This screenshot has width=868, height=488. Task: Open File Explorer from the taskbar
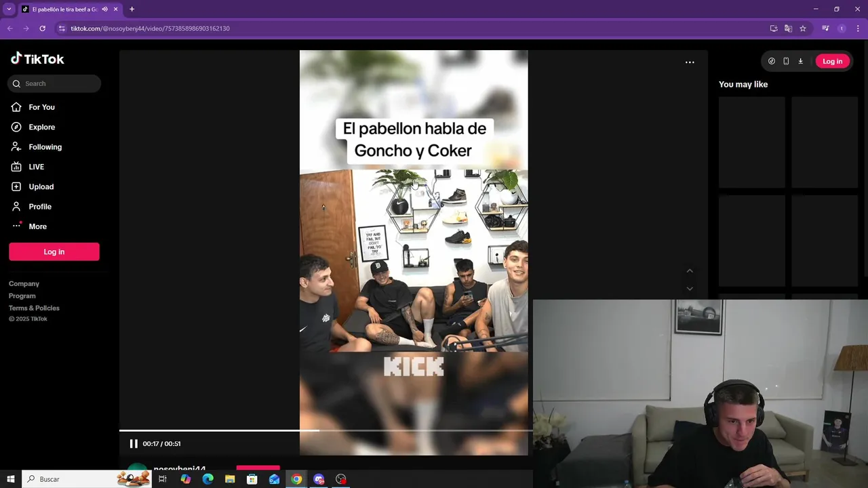(230, 479)
